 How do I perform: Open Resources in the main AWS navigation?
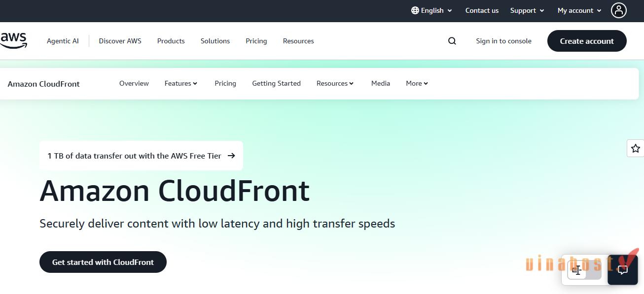point(298,41)
